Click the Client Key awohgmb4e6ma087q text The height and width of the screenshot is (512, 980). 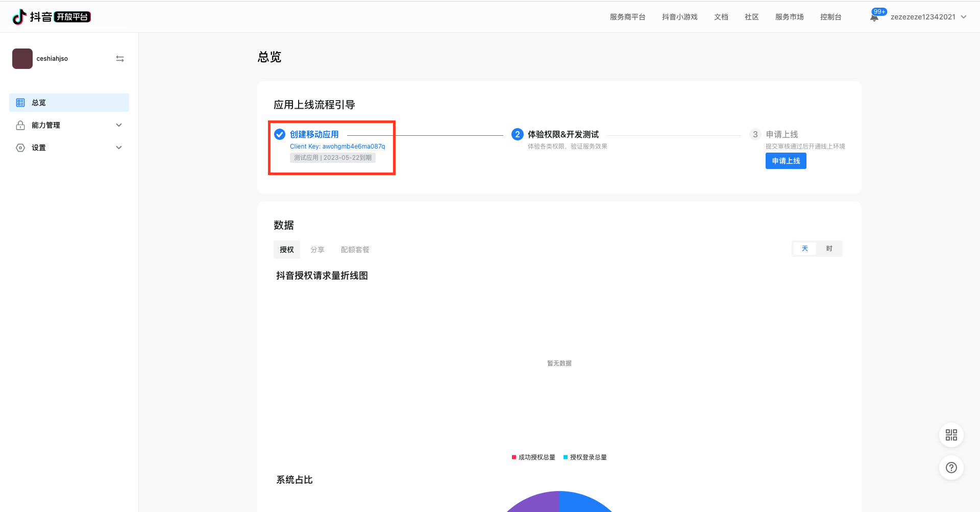coord(337,147)
